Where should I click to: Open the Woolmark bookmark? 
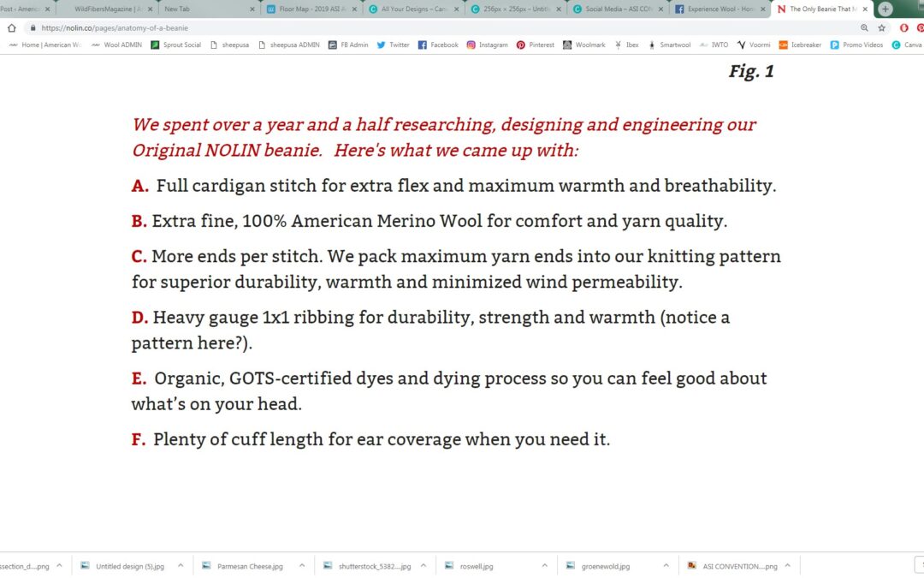(x=584, y=45)
